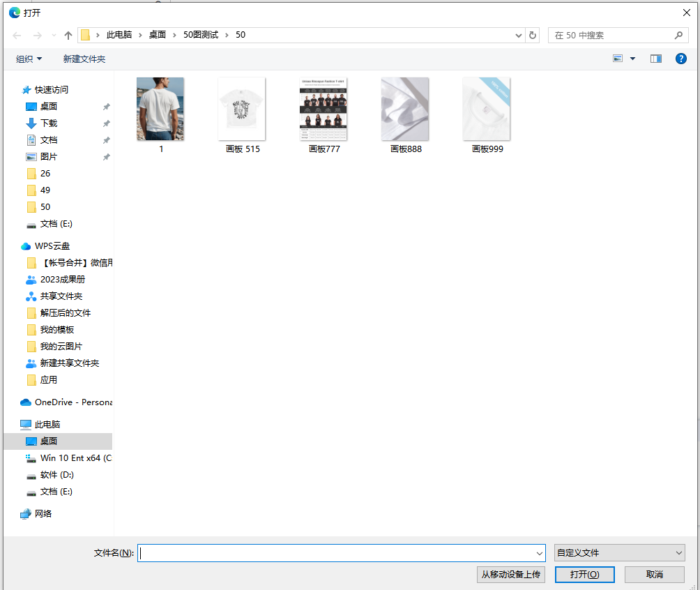Open the 自定义文件 file type dropdown
Viewport: 700px width, 590px height.
coord(620,553)
